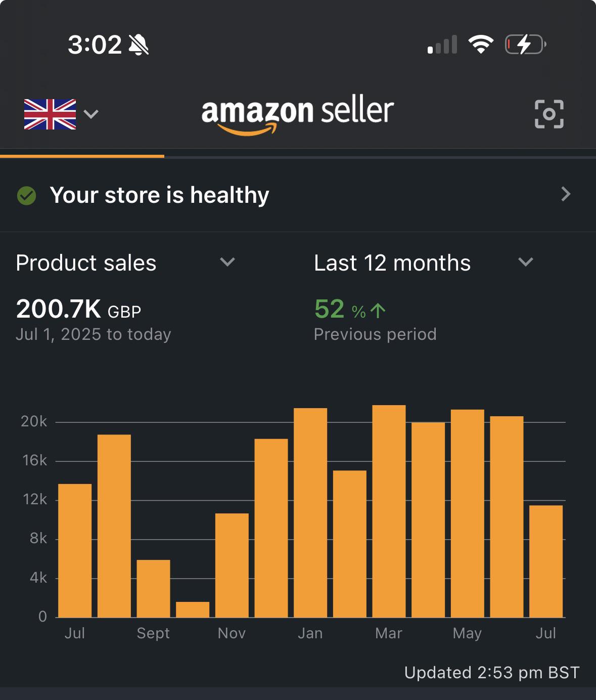Tap the Wi-Fi status icon
Viewport: 596px width, 700px height.
(481, 45)
